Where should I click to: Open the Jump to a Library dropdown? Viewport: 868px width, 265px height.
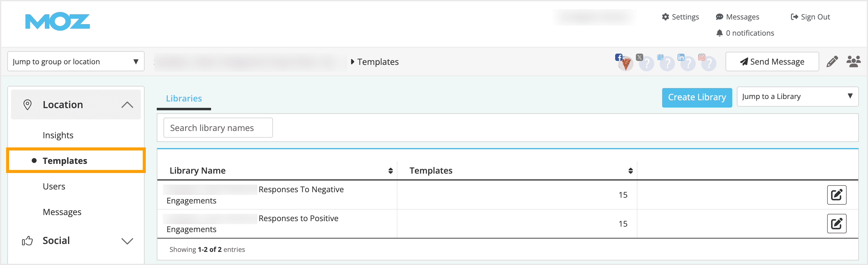[x=797, y=97]
